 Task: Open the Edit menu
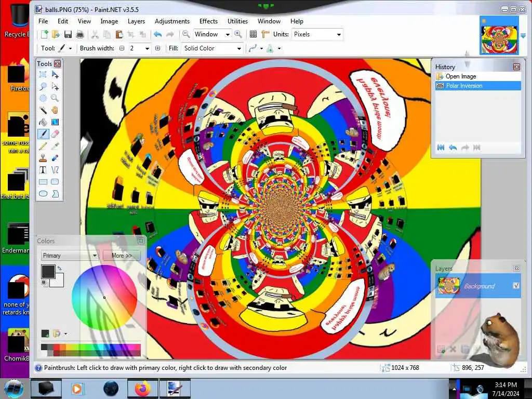click(63, 21)
